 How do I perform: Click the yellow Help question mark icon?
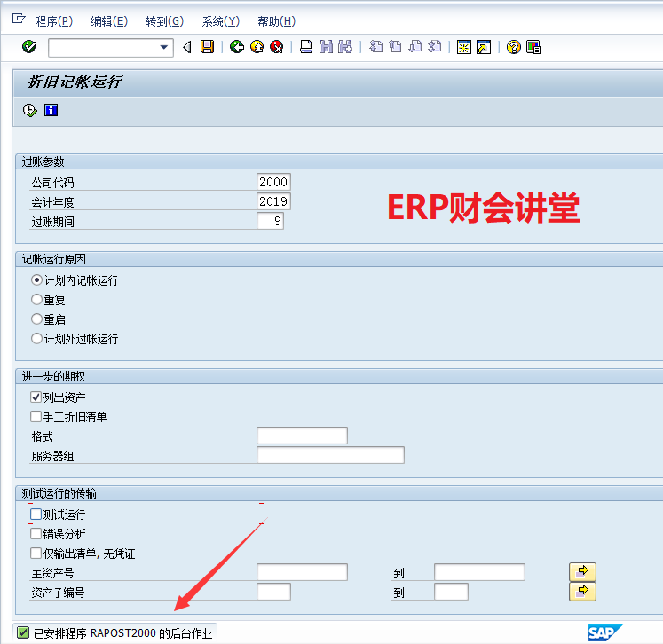[x=513, y=47]
